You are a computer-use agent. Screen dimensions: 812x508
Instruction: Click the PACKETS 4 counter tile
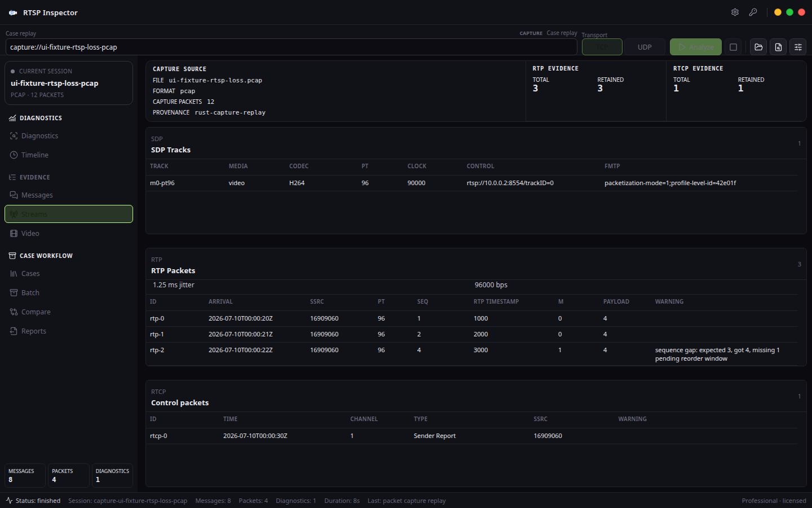[x=69, y=475]
